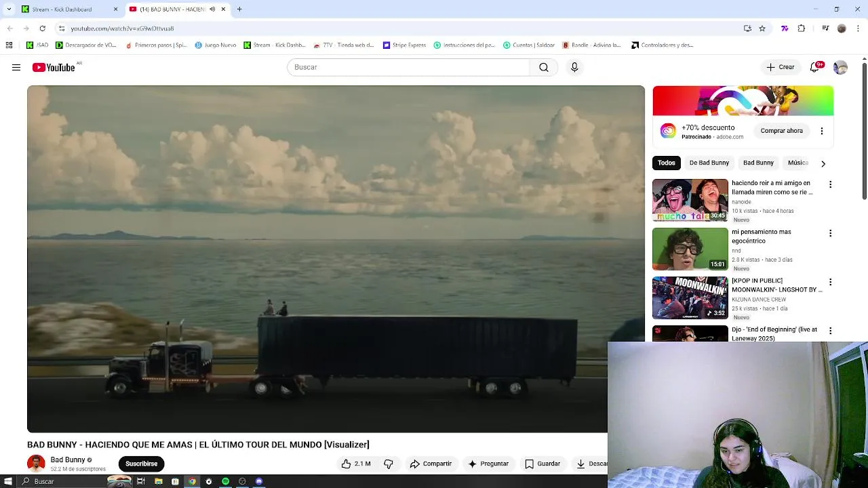Screen dimensions: 868x488
Task: Open 'Stripe Express' bookmark
Action: tap(405, 45)
